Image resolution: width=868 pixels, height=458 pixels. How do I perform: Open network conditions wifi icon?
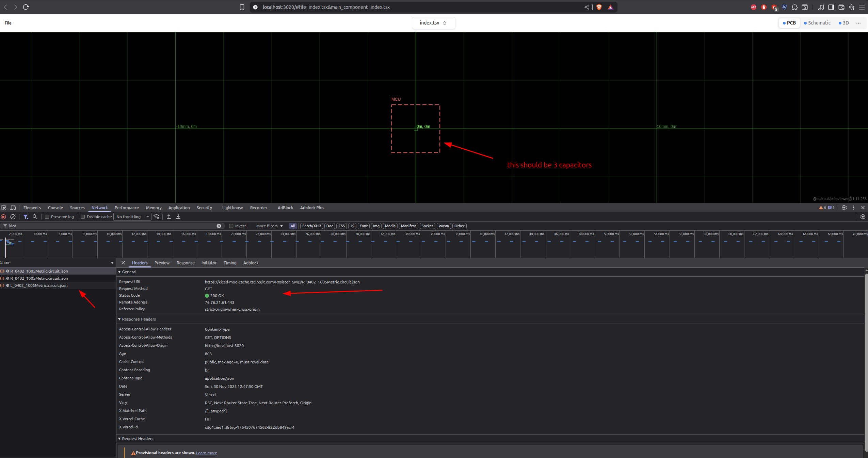click(x=157, y=217)
